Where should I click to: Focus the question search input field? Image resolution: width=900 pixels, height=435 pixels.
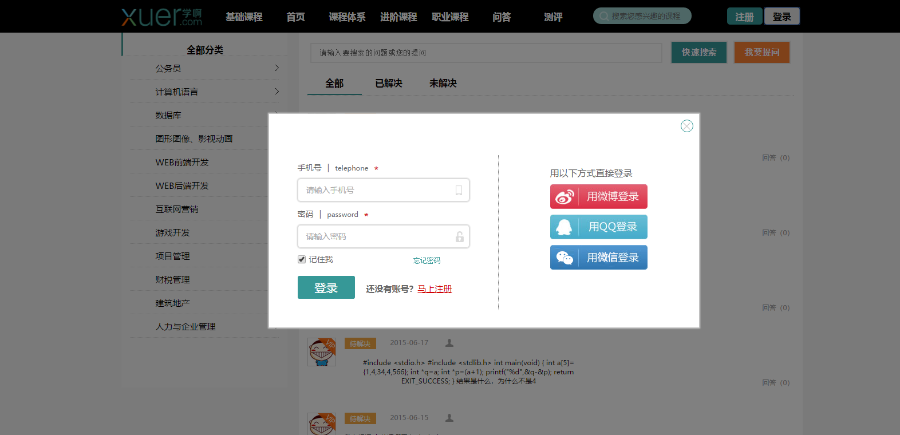486,52
